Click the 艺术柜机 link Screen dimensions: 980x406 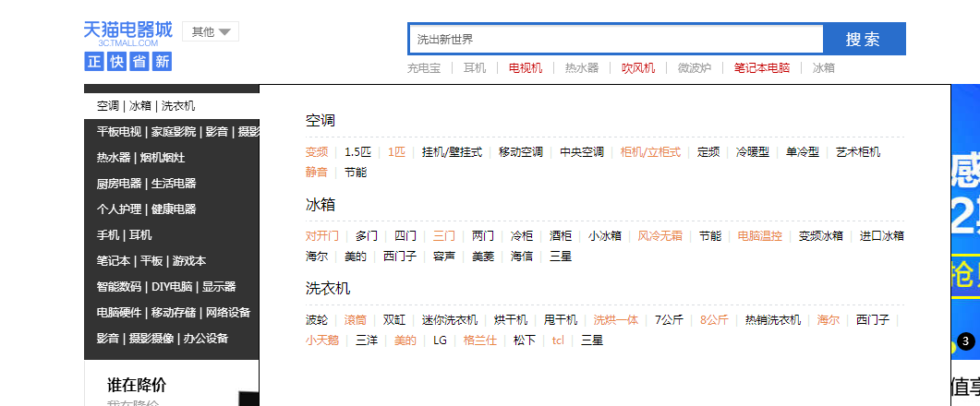point(858,151)
